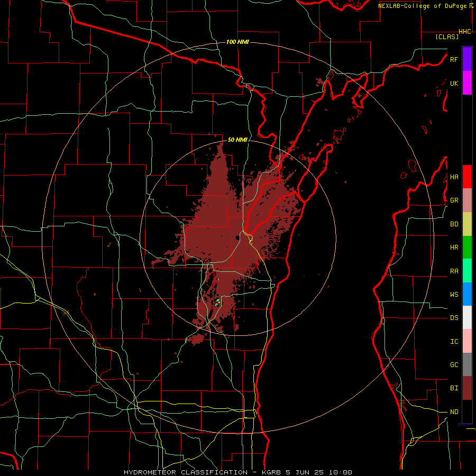Click the UK legend label
This screenshot has height=476, width=476.
tap(454, 83)
